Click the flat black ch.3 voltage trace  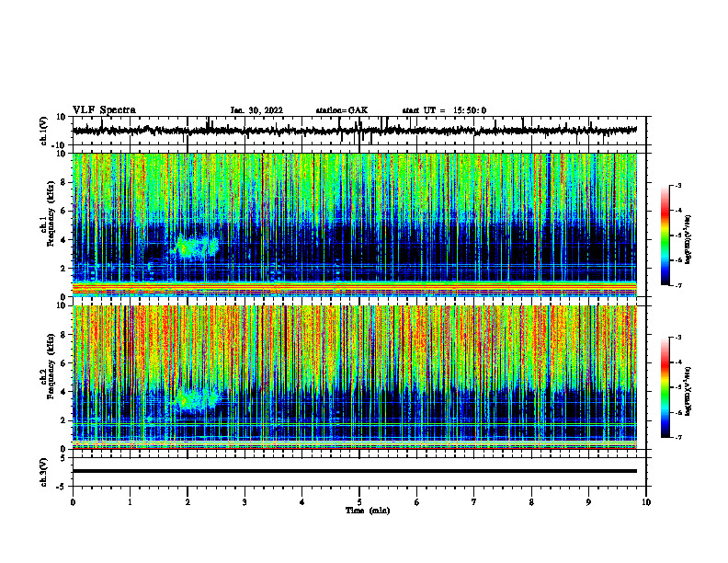click(x=355, y=471)
